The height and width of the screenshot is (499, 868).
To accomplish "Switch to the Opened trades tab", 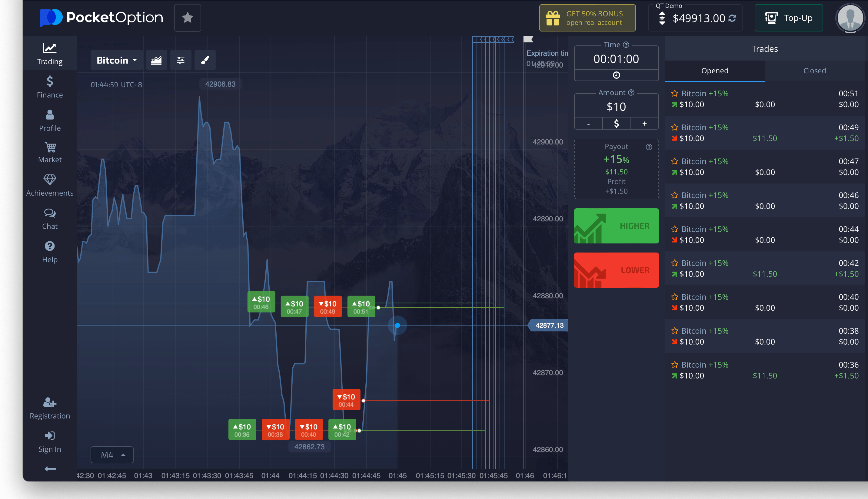I will click(x=714, y=71).
